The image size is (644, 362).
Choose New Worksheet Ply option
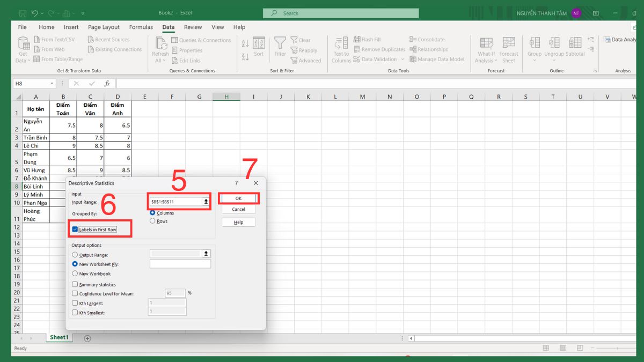coord(75,264)
